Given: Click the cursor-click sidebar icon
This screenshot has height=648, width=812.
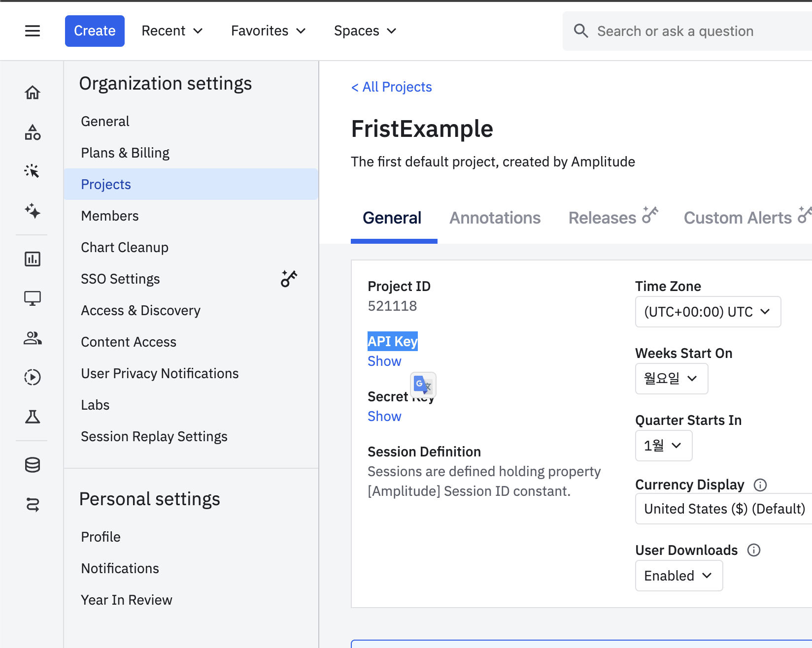Looking at the screenshot, I should [x=33, y=171].
